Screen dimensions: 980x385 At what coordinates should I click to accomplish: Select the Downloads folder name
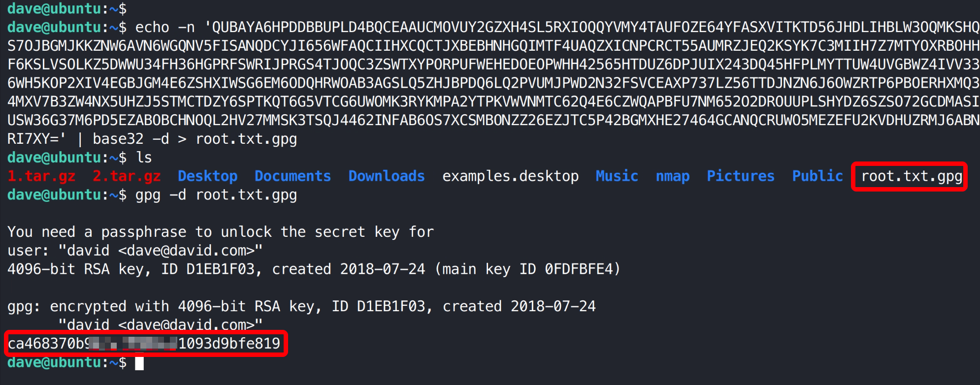pyautogui.click(x=386, y=176)
